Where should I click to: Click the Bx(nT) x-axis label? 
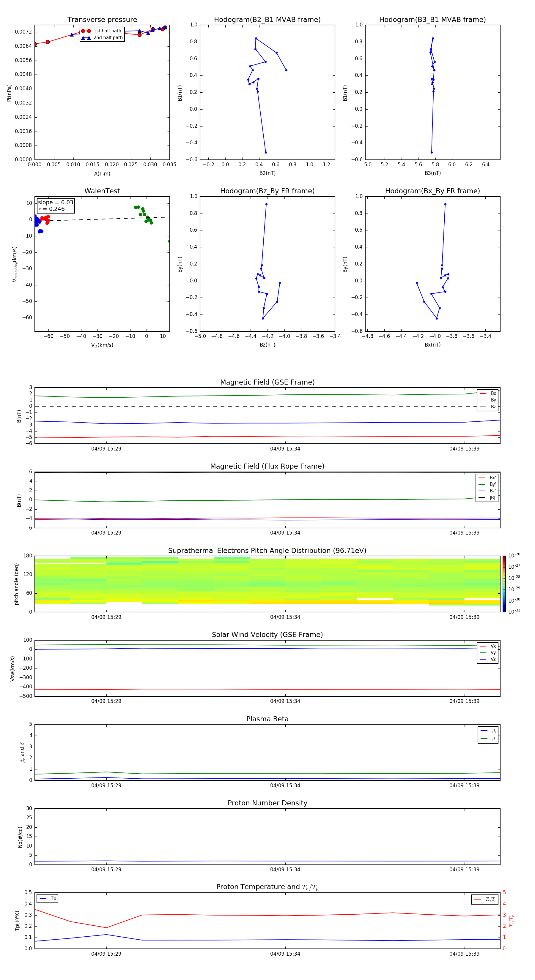click(432, 345)
